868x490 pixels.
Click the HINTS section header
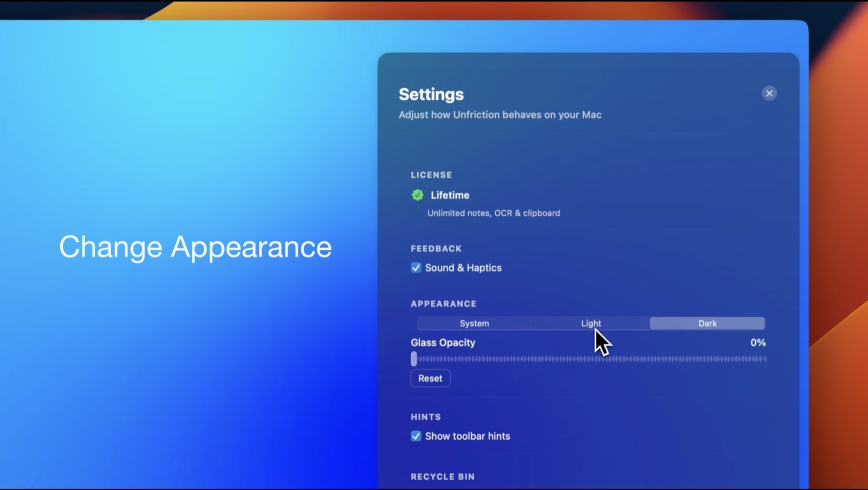pyautogui.click(x=426, y=417)
